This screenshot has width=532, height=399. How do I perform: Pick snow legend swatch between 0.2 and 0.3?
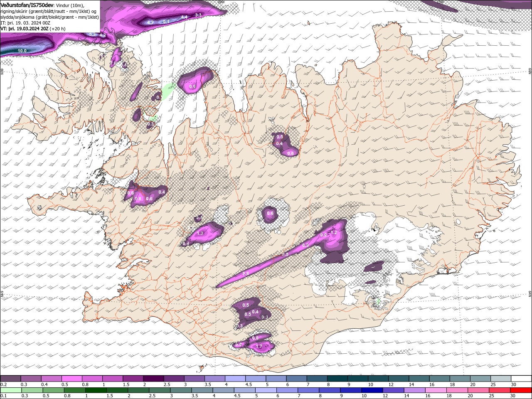click(x=10, y=379)
